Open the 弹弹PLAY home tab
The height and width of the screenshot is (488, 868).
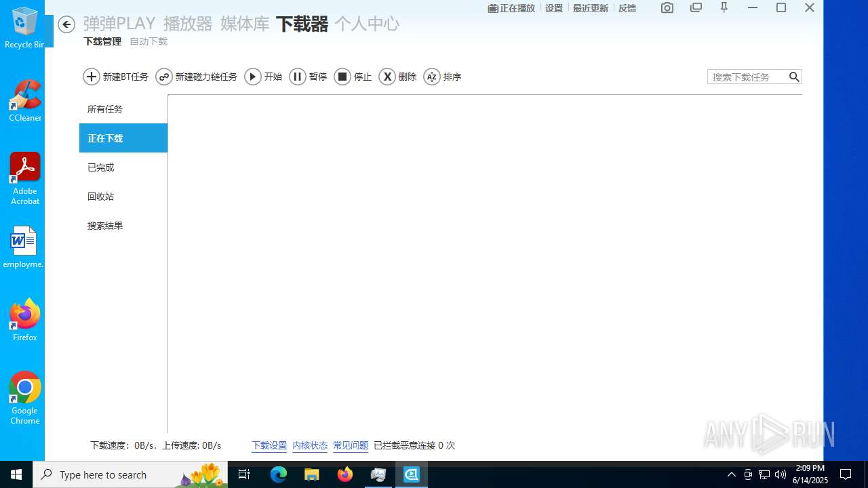point(119,24)
